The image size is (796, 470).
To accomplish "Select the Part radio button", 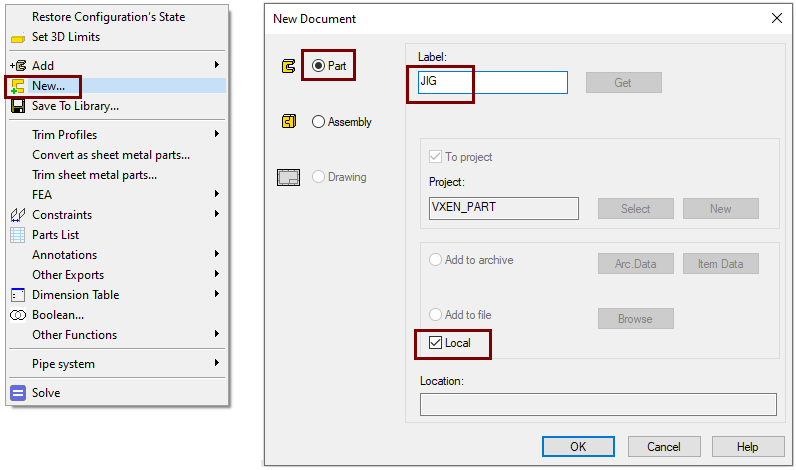I will click(319, 66).
